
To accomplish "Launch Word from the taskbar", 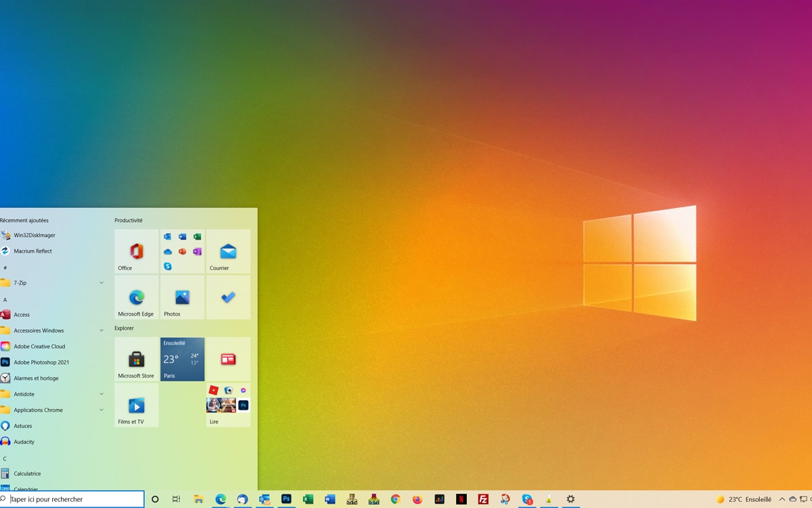I will (329, 499).
